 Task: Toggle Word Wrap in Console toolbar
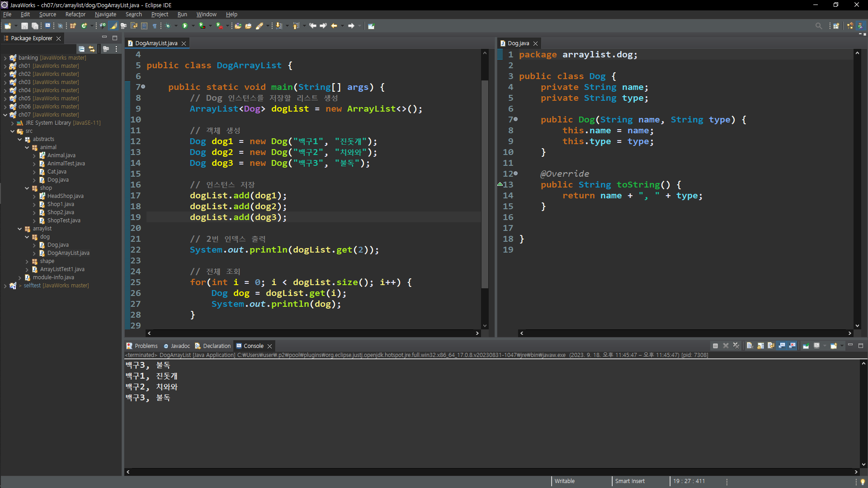click(771, 346)
